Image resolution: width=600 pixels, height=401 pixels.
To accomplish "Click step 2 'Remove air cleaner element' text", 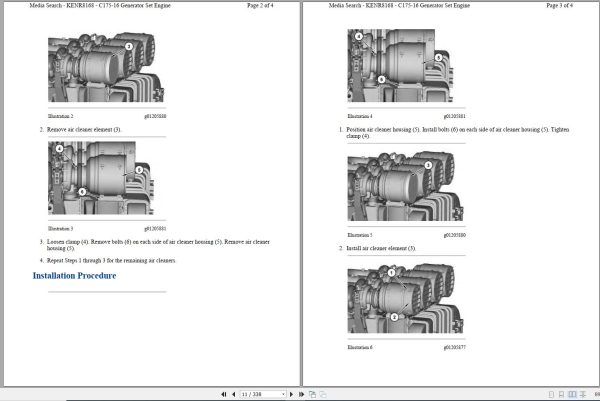I will coord(84,129).
